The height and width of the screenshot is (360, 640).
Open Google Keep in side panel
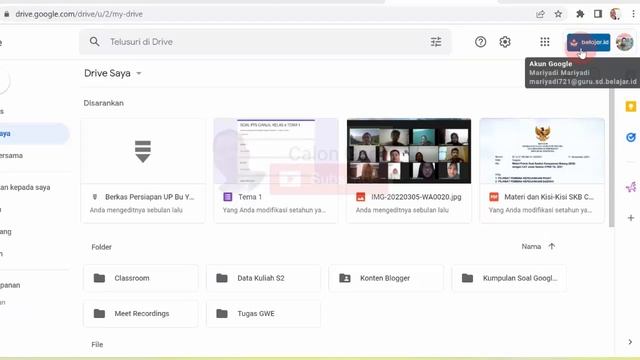point(631,107)
